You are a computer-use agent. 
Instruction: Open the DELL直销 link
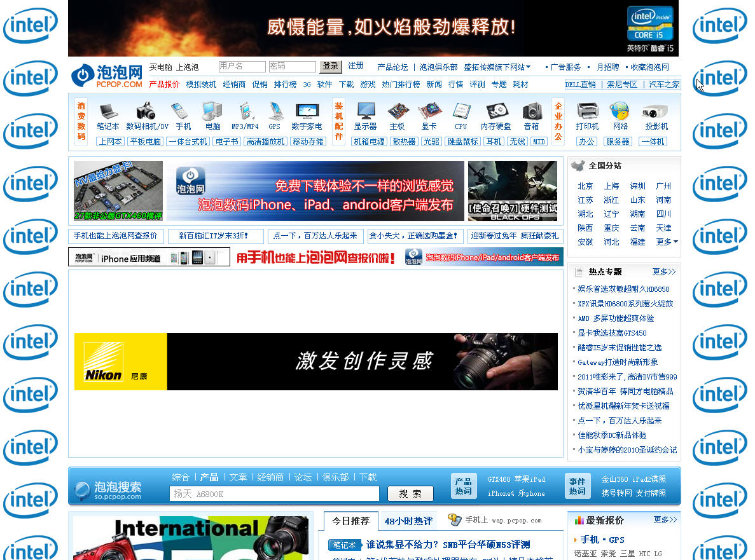point(580,85)
